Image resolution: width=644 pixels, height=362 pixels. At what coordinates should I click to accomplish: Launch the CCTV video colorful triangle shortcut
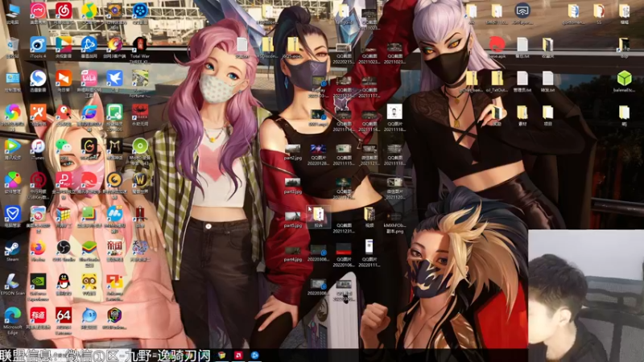[x=64, y=44]
